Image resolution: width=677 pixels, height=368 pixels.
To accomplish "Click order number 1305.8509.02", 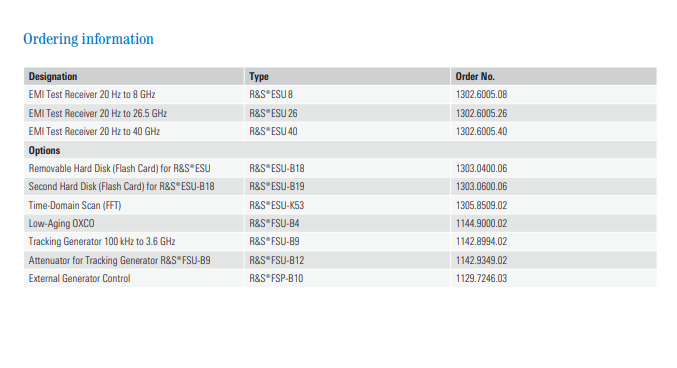I will (x=481, y=205).
